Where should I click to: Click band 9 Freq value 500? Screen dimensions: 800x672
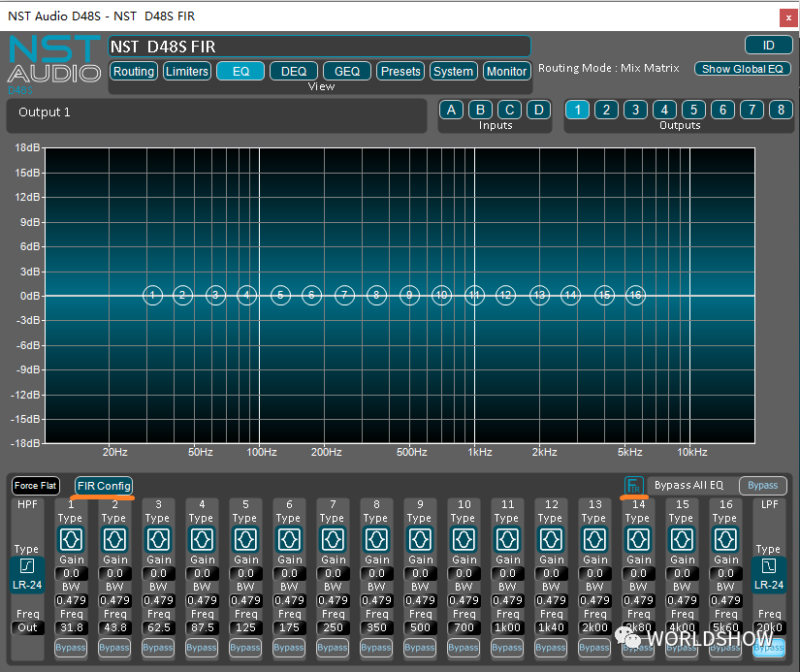click(420, 627)
